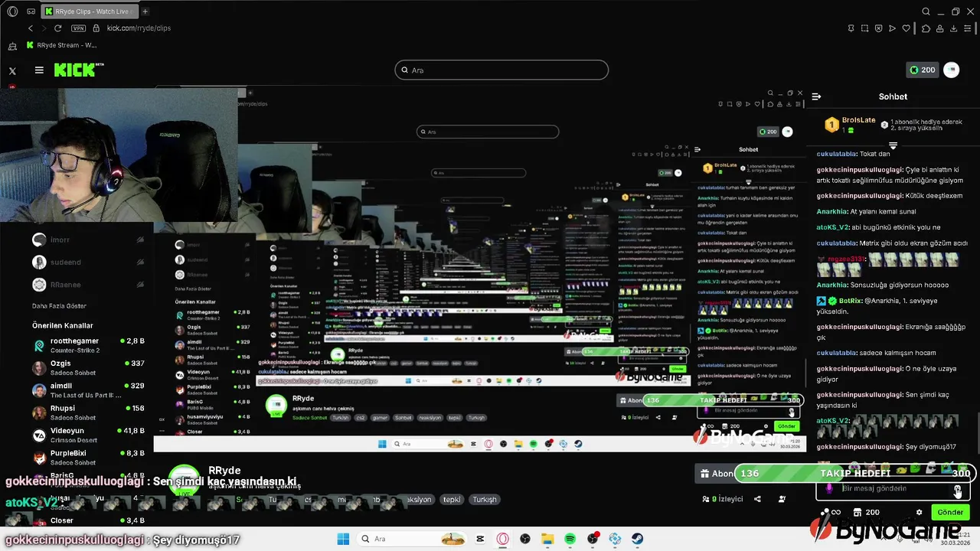Expand the leaderboard arrow under the BroIsLate banner

[893, 145]
